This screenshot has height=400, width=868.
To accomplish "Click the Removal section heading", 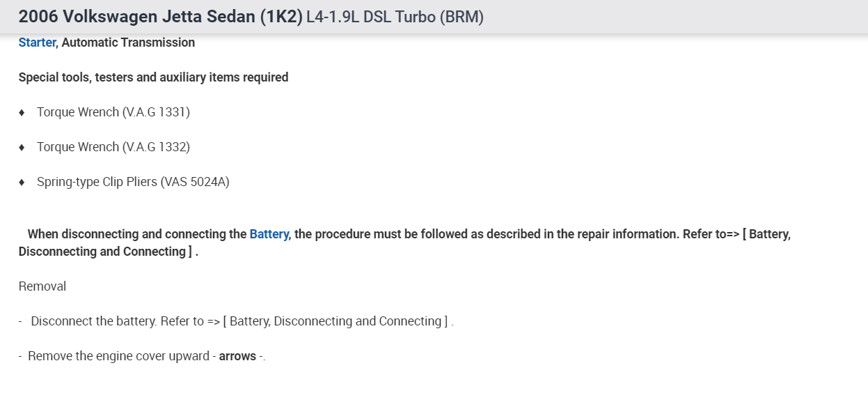I will coord(42,286).
